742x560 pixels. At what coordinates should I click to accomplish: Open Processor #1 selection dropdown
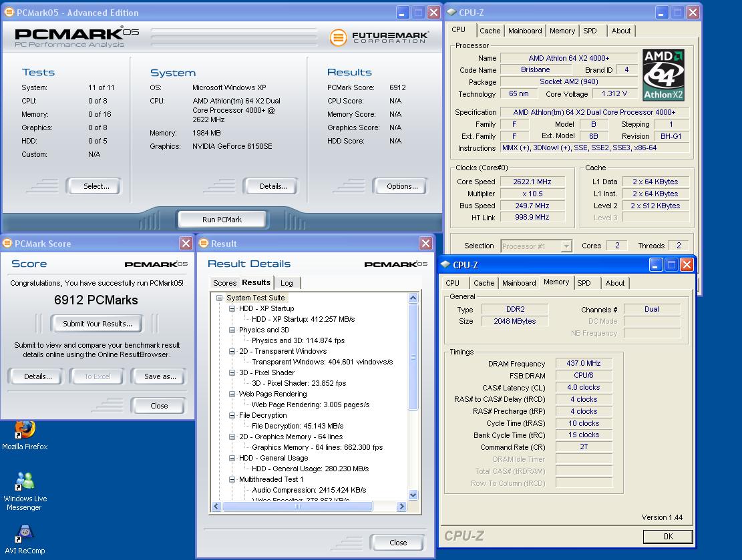(x=566, y=246)
